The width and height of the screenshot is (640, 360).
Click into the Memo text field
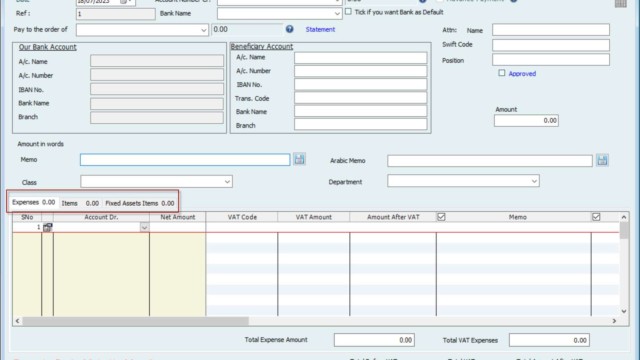click(185, 160)
